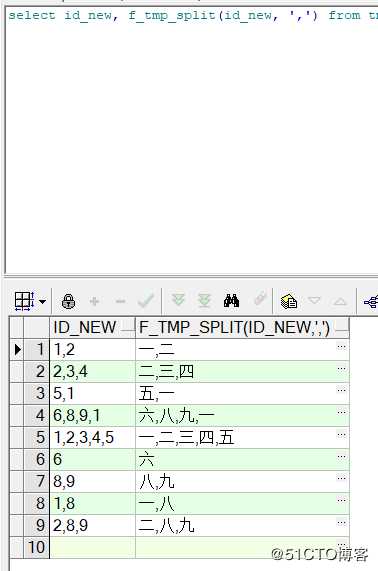Screen dimensions: 378x571
Task: Click the clear record link icon
Action: point(260,299)
